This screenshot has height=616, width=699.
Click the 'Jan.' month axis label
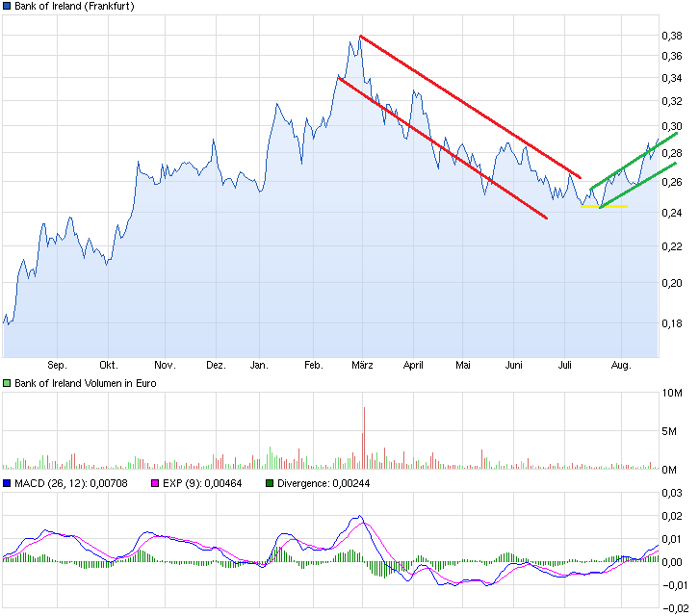259,366
